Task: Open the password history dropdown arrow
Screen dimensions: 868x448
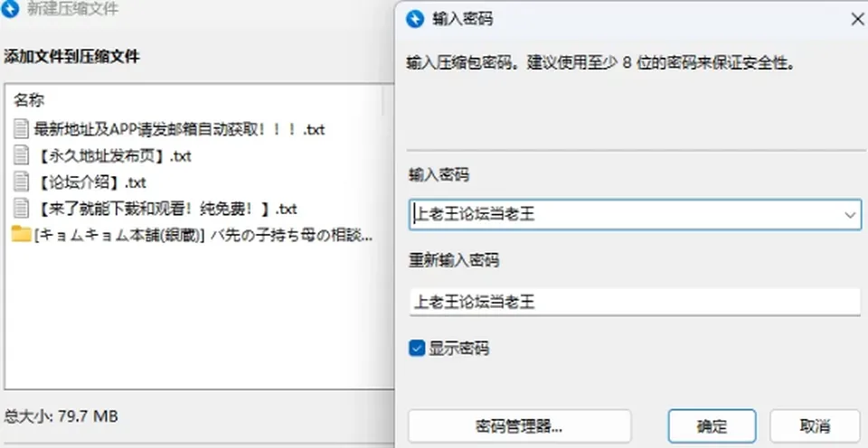Action: (850, 215)
